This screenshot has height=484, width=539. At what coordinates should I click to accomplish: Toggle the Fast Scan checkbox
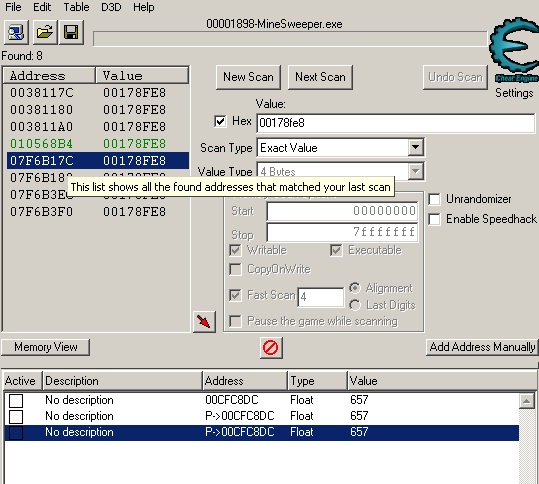(235, 295)
